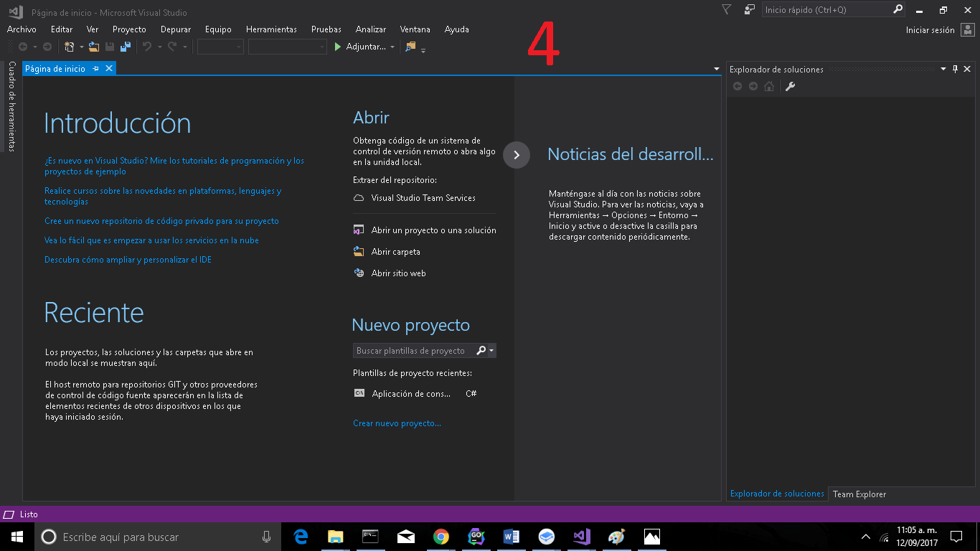980x551 pixels.
Task: Open the Adjuntar dropdown arrow
Action: pyautogui.click(x=392, y=47)
